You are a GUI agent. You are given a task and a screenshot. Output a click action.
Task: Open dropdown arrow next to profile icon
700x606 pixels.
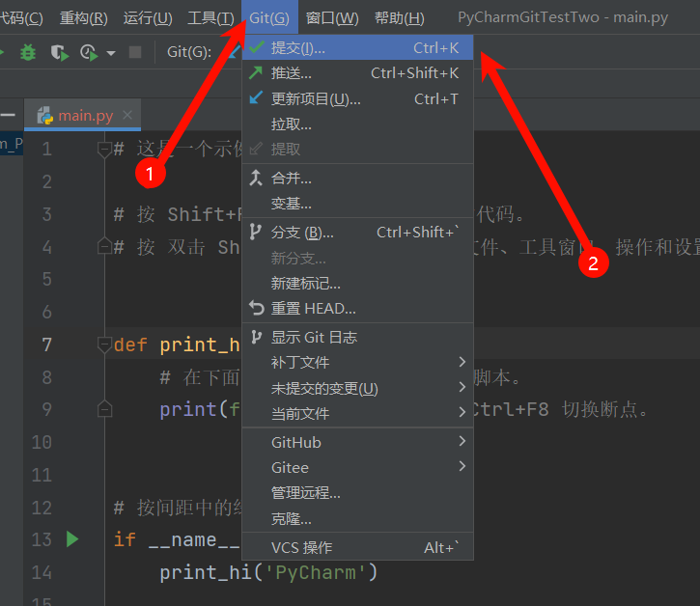pos(111,53)
